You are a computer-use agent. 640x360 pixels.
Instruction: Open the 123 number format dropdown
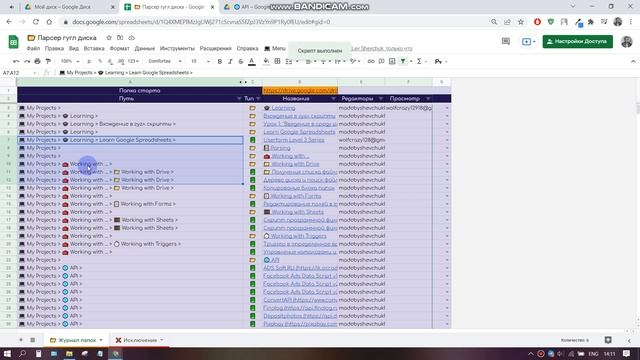[133, 61]
